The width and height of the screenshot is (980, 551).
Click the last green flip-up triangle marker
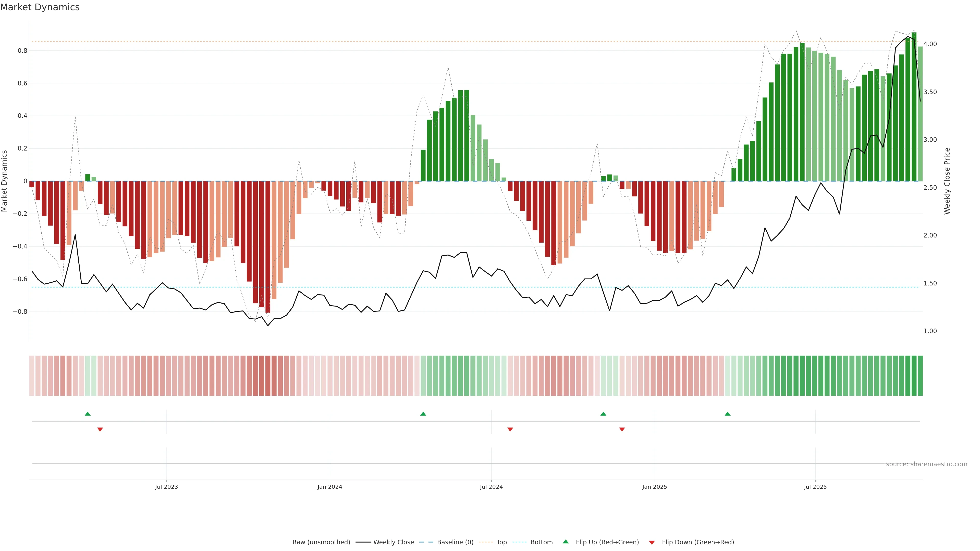[727, 414]
